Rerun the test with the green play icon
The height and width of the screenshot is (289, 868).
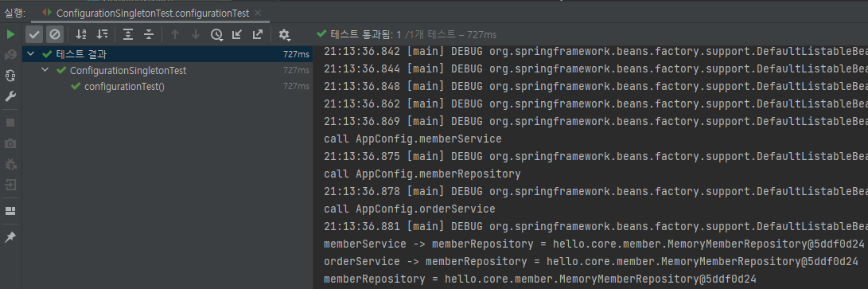10,34
